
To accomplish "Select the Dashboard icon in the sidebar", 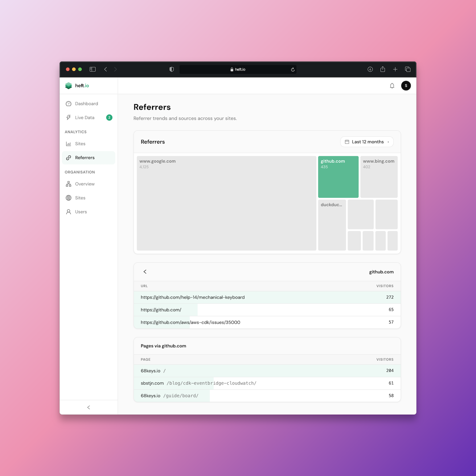I will [69, 103].
